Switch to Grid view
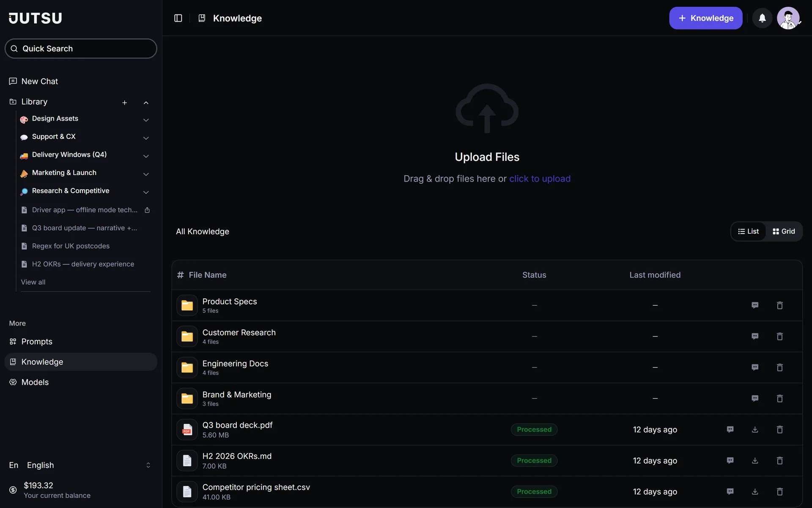The width and height of the screenshot is (812, 508). click(784, 232)
